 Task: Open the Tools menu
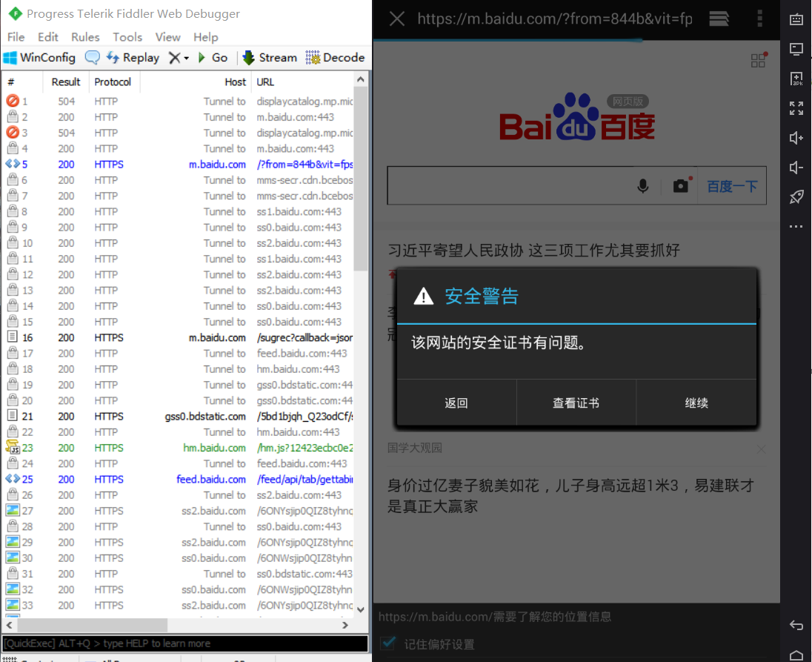(x=127, y=37)
